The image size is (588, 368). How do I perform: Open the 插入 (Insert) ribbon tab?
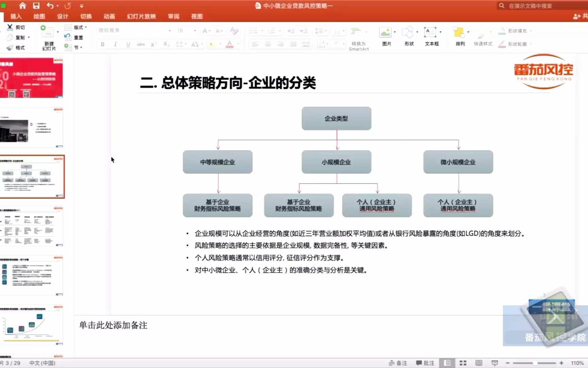(16, 16)
